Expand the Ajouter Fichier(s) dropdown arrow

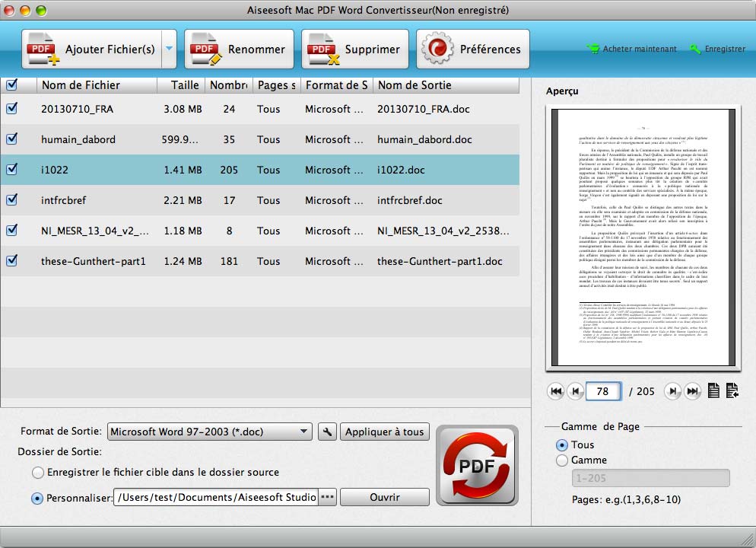(x=168, y=48)
